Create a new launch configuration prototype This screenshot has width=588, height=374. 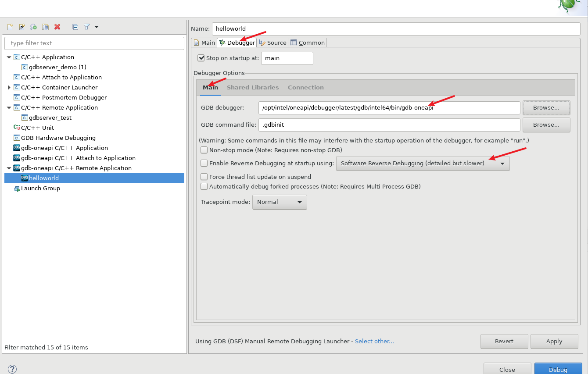click(22, 27)
